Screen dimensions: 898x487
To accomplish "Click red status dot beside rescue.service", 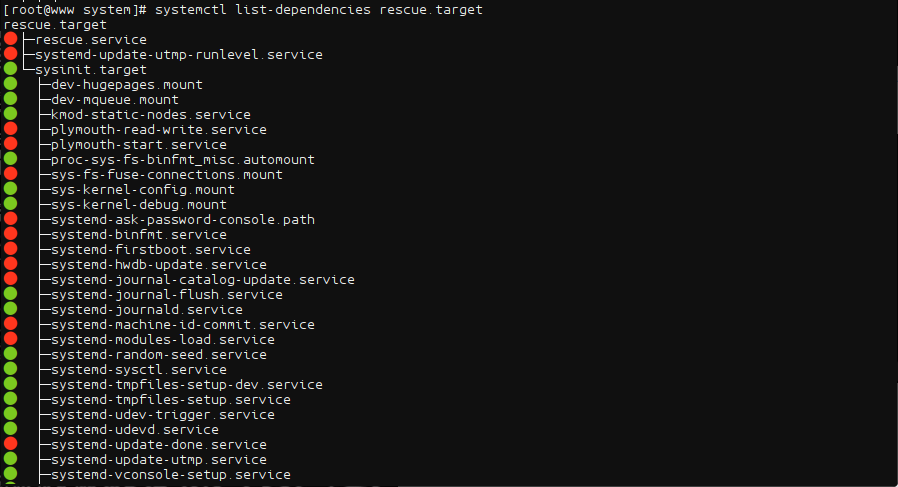I will 10,39.
